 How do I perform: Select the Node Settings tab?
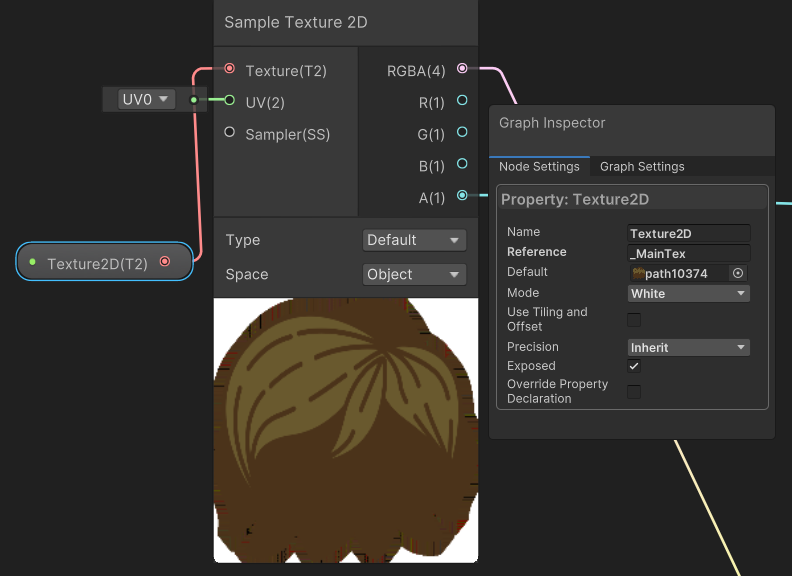pyautogui.click(x=539, y=167)
